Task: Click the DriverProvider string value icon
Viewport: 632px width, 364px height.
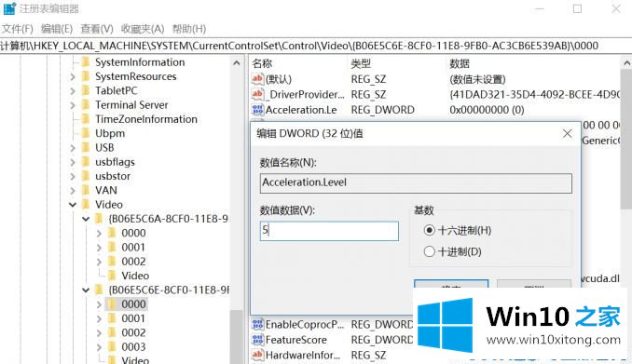Action: click(x=257, y=94)
